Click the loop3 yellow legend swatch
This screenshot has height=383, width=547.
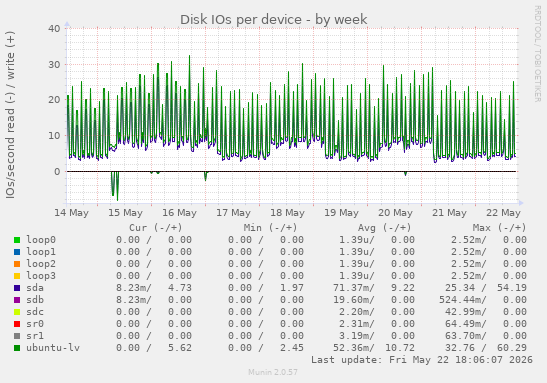(17, 276)
